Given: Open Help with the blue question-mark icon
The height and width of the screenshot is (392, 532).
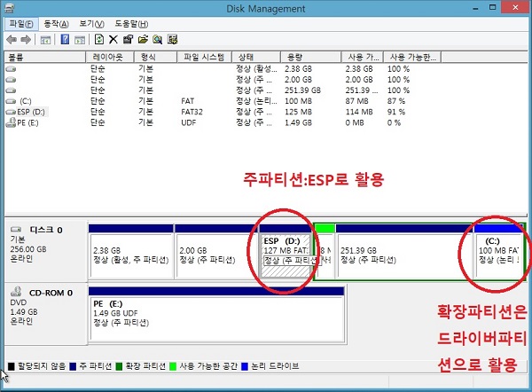Looking at the screenshot, I should click(x=65, y=39).
